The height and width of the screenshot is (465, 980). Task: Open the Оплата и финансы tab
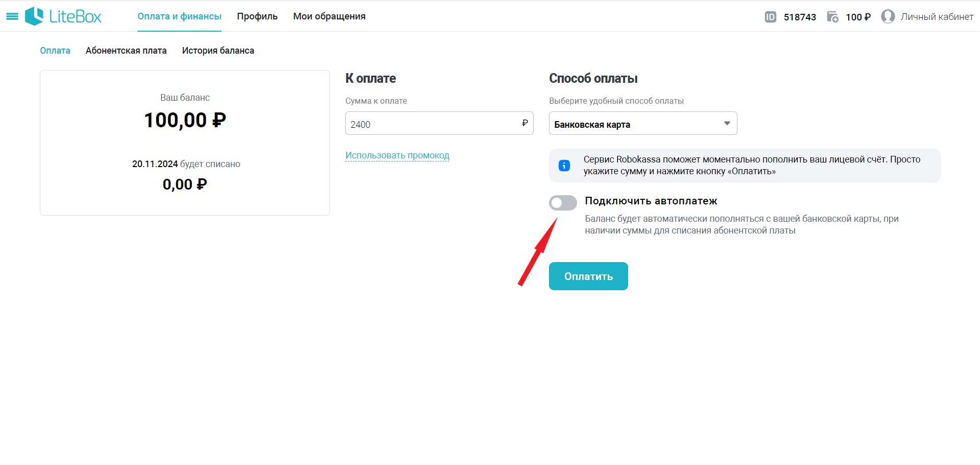(x=179, y=16)
